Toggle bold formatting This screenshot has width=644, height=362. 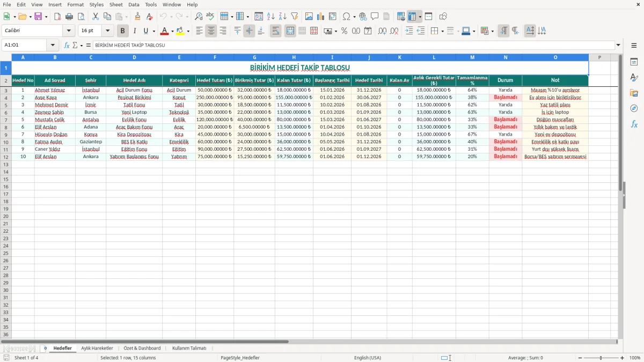click(122, 31)
